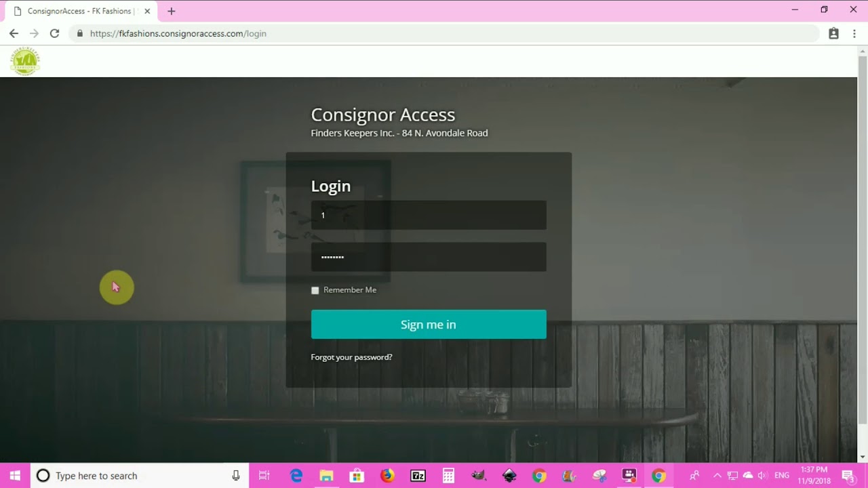This screenshot has width=868, height=488.
Task: Launch Microsoft Edge from the taskbar
Action: point(296,476)
